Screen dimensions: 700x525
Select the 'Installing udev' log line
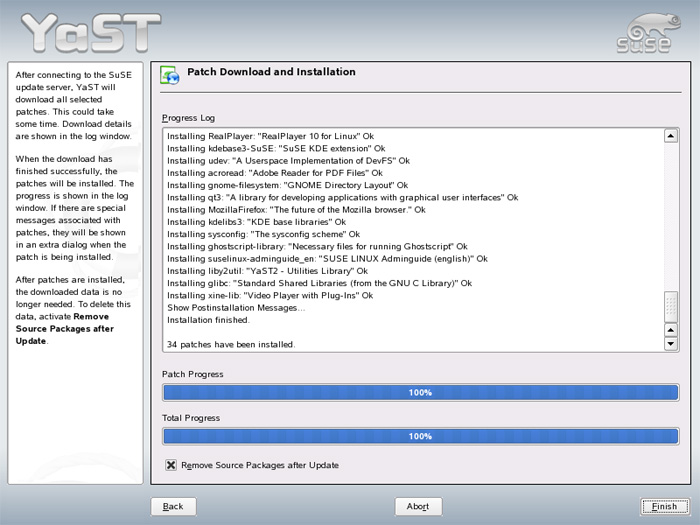[x=288, y=161]
